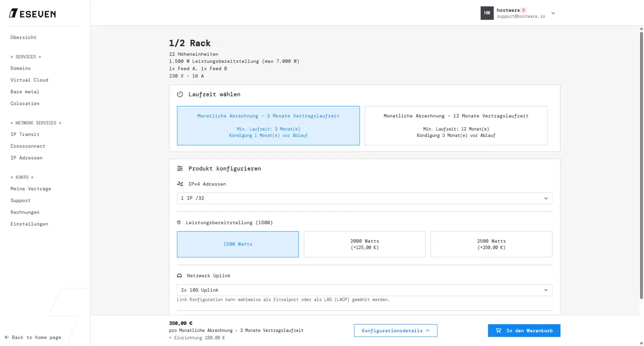Choose the 2000 Watts power option
644x346 pixels.
point(365,244)
